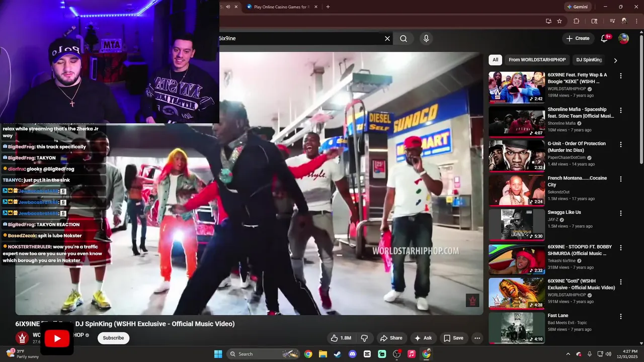
Task: Save the video to a playlist
Action: point(453,338)
